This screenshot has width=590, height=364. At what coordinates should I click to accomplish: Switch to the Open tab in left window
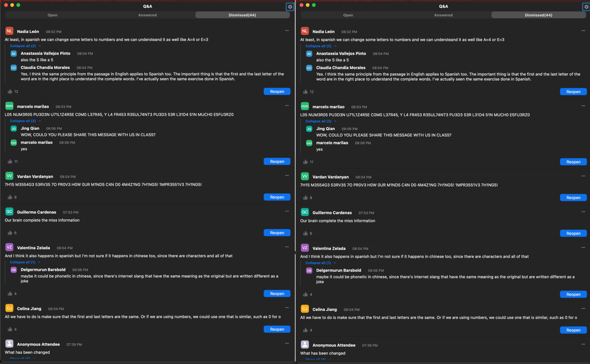(52, 15)
